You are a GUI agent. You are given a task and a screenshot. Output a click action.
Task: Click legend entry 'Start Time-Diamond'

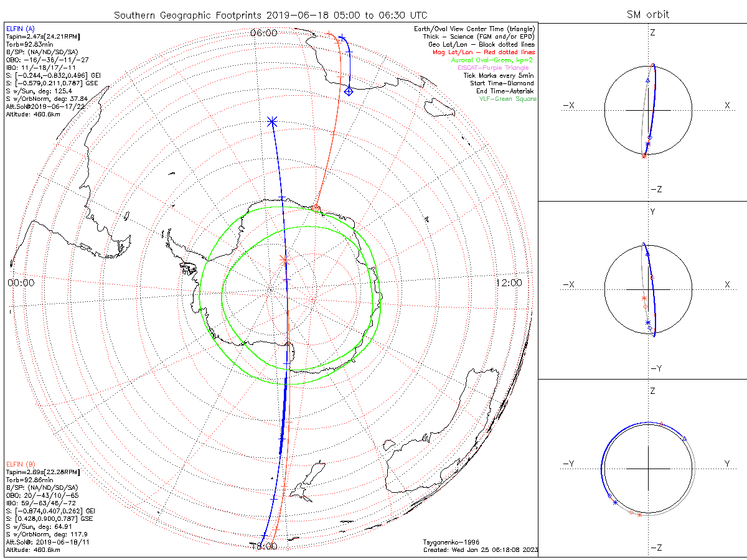(502, 83)
